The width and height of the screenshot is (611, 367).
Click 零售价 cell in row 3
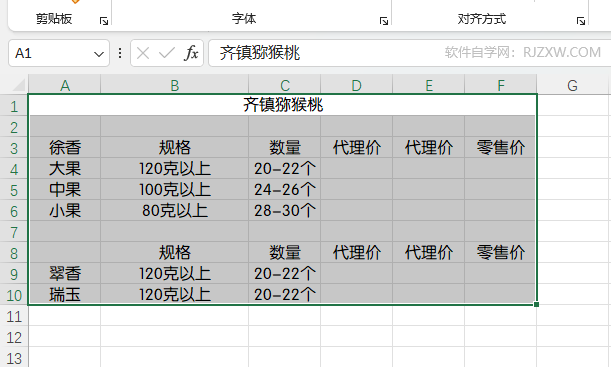[x=500, y=148]
